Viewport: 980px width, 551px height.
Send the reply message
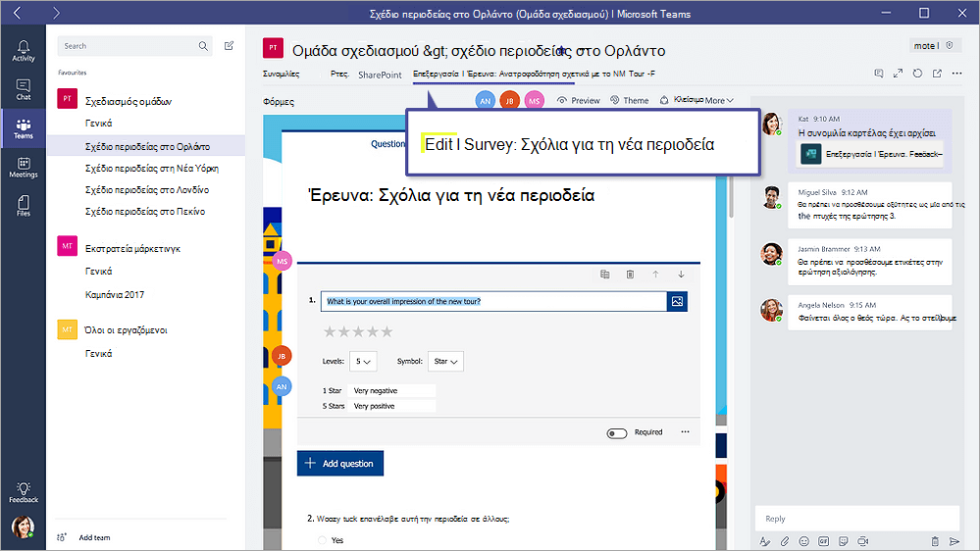coord(954,541)
